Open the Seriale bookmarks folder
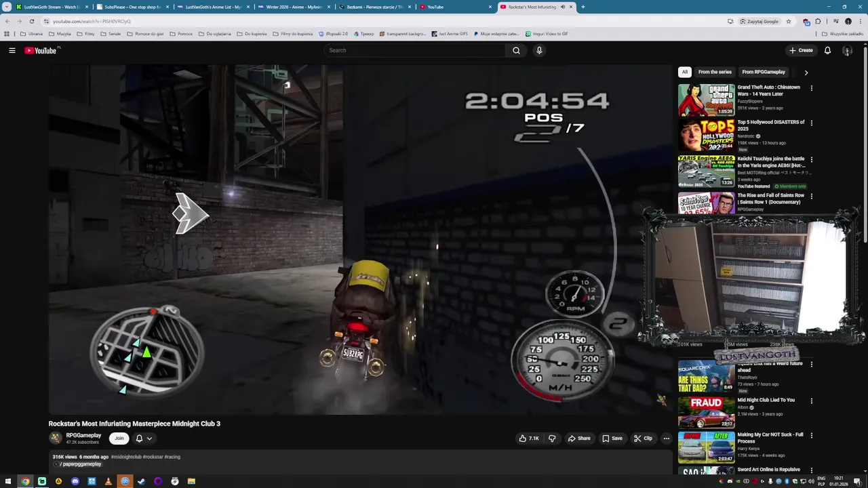 (x=111, y=33)
